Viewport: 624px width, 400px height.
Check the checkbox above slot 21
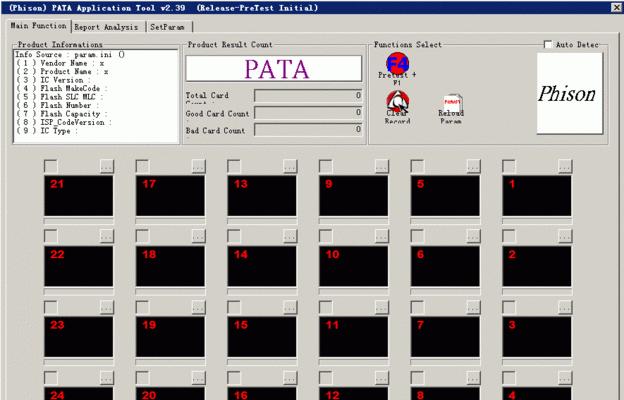[x=51, y=166]
